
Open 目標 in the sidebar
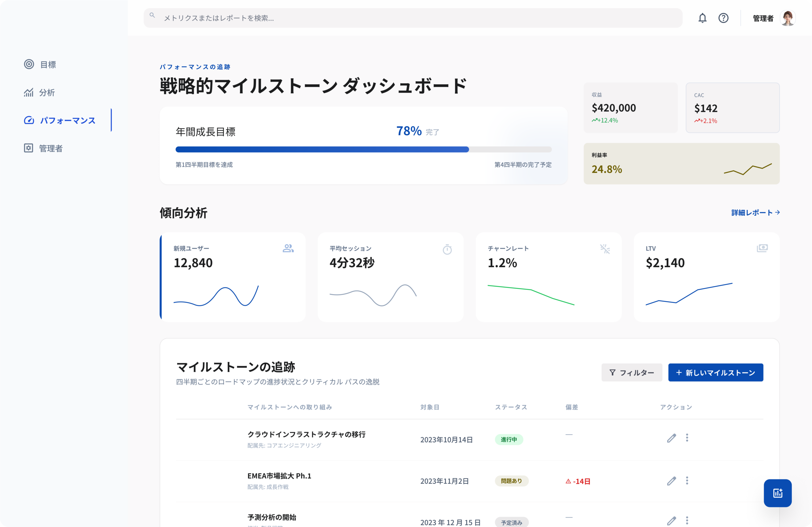coord(48,64)
